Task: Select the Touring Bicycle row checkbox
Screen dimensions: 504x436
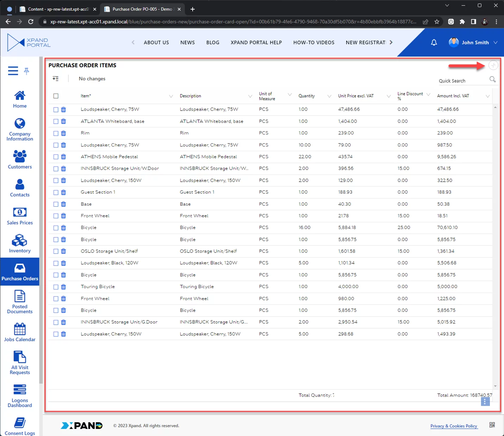Action: point(56,287)
